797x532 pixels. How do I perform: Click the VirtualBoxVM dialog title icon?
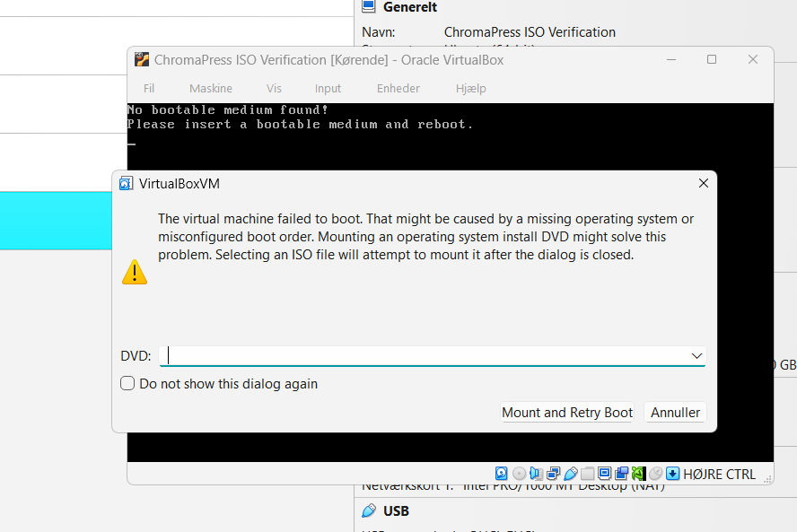126,183
